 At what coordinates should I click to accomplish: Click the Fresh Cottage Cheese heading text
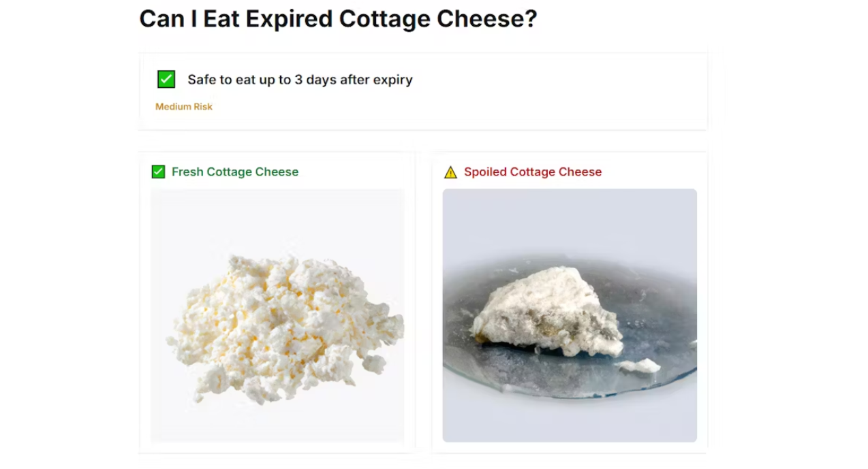tap(235, 172)
